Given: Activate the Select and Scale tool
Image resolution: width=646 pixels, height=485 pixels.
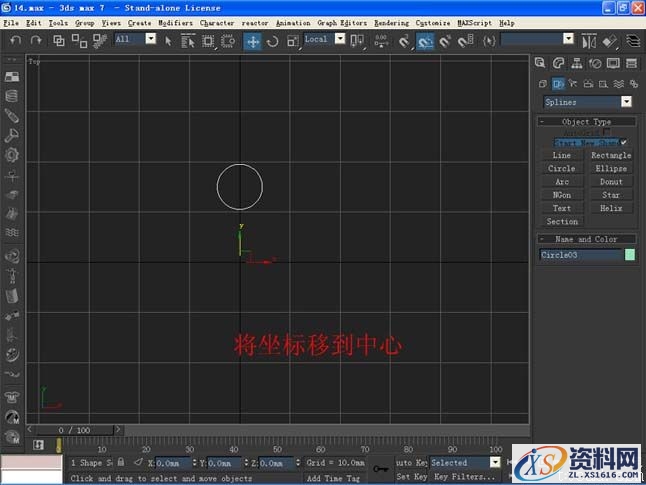Looking at the screenshot, I should pos(293,41).
